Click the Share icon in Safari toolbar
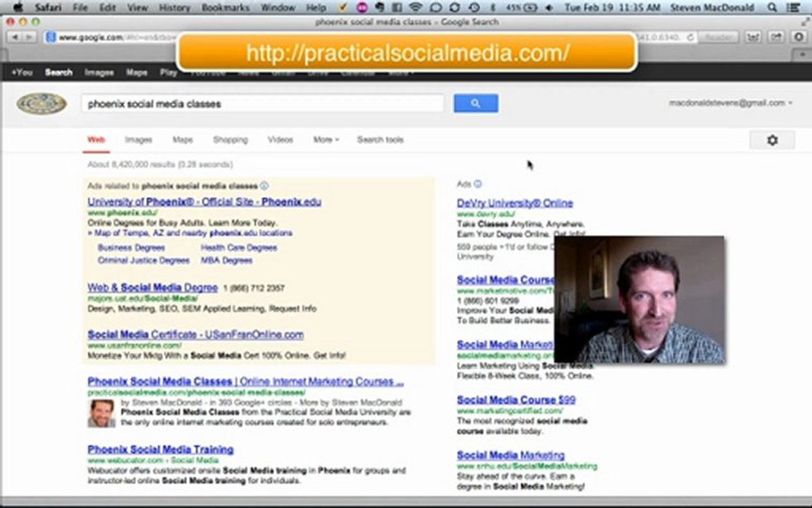 (x=776, y=37)
